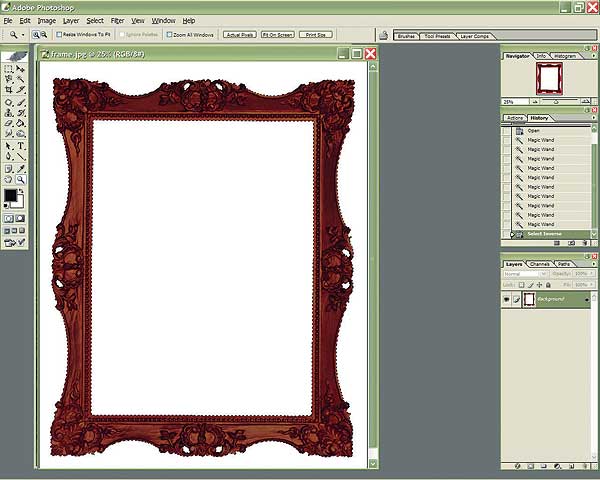This screenshot has height=480, width=600.
Task: Select the Type tool in the toolbox
Action: [x=21, y=146]
